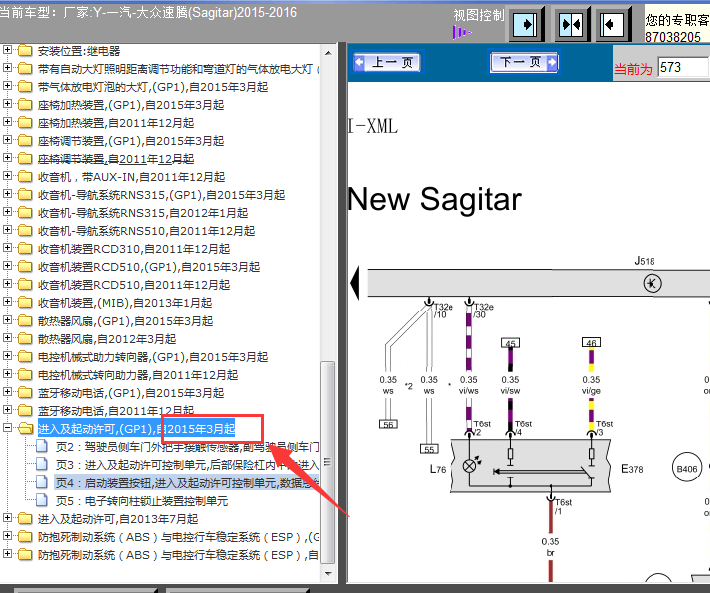This screenshot has width=710, height=593.
Task: Click reference box 45 in wiring diagram
Action: pyautogui.click(x=510, y=343)
